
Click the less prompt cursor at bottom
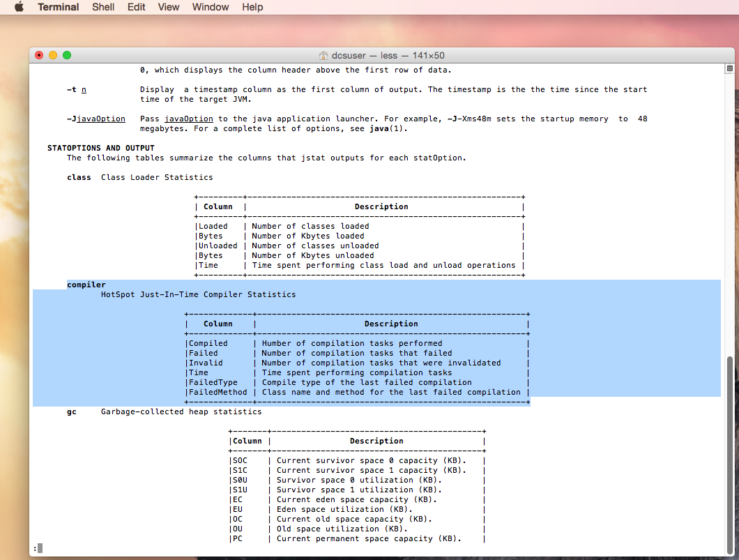[40, 548]
